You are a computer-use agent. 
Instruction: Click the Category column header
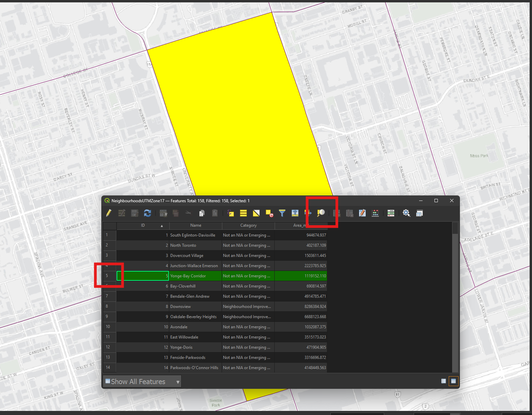(248, 225)
